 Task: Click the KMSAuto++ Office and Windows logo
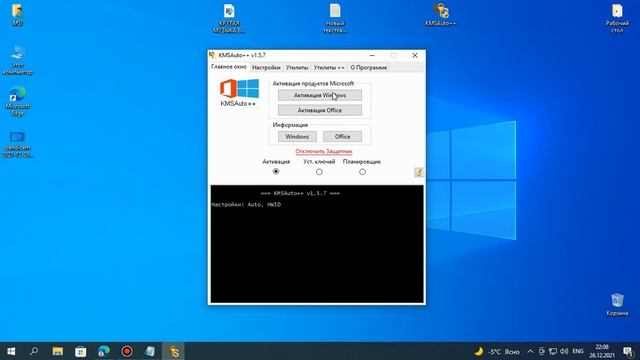[239, 93]
